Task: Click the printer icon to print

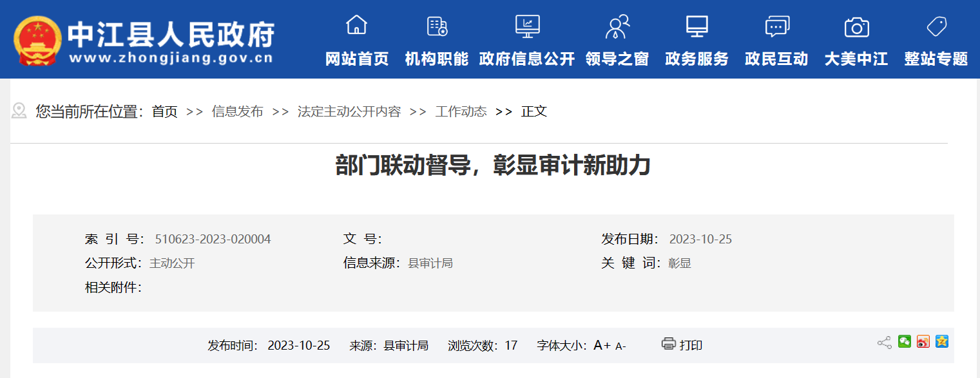Action: click(668, 344)
